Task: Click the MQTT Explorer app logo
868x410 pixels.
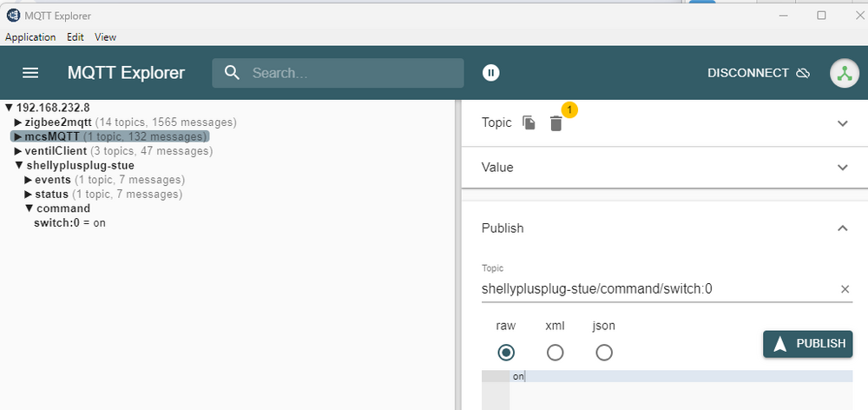Action: point(13,15)
